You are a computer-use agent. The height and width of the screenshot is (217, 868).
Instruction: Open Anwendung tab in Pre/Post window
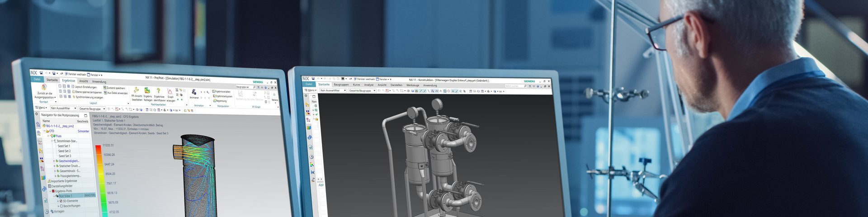pyautogui.click(x=99, y=82)
